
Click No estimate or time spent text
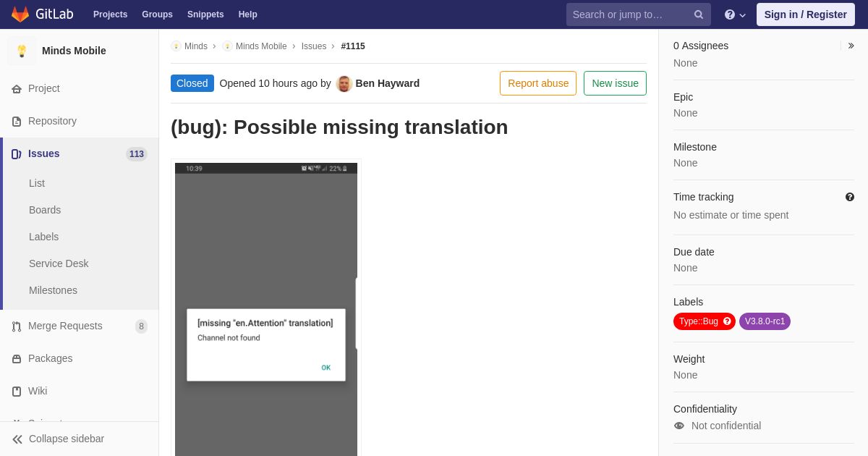(731, 215)
